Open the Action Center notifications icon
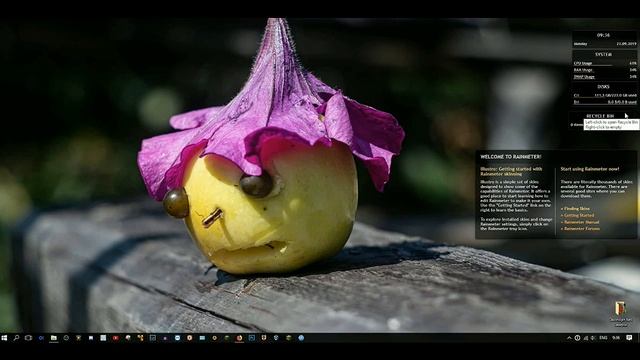640x360 pixels. coord(629,338)
